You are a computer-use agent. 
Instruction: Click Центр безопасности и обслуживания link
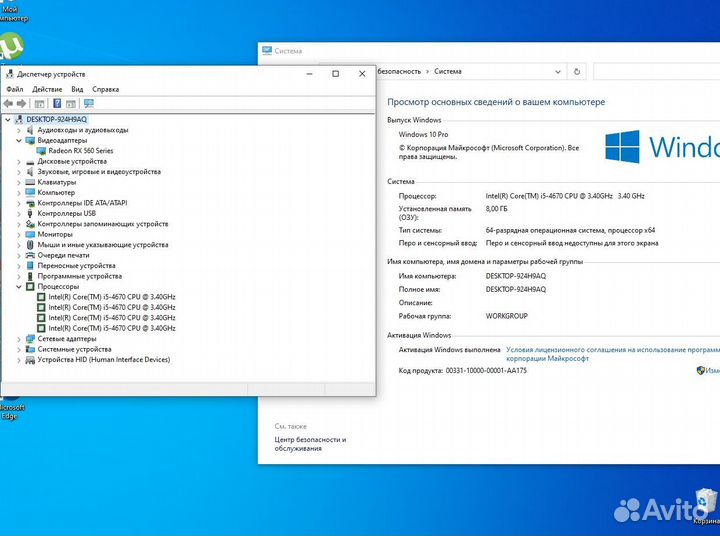(x=310, y=444)
